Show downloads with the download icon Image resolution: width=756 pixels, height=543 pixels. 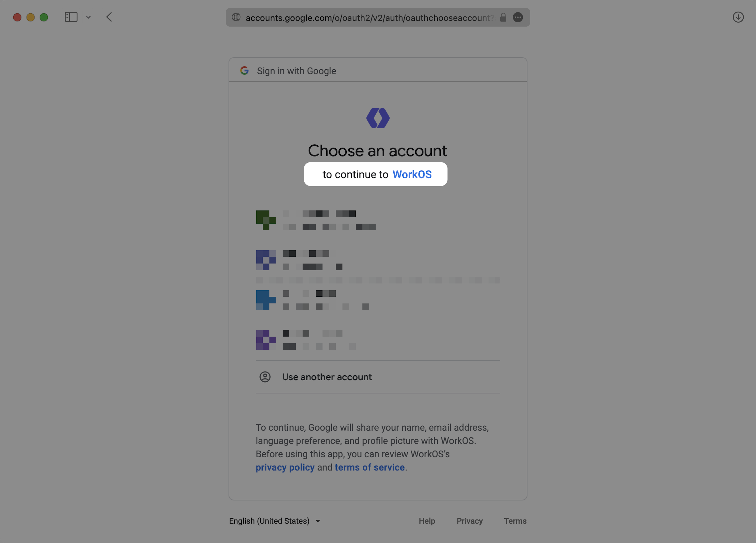pos(738,17)
